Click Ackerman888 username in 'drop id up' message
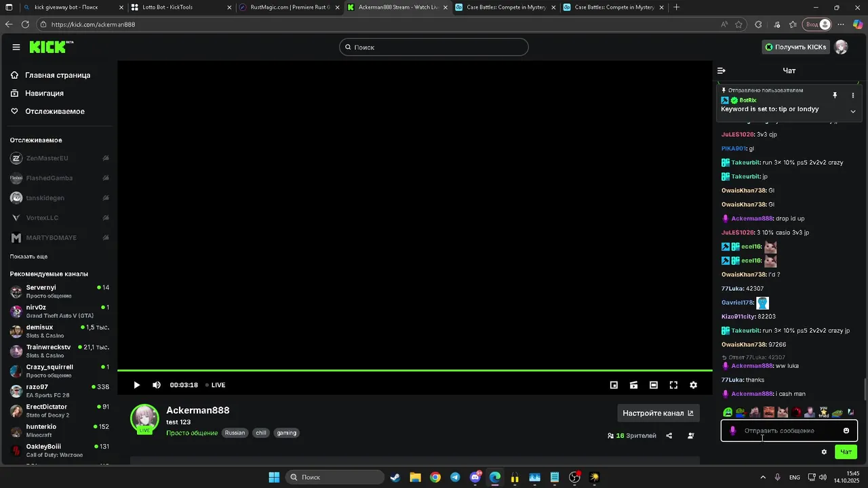 (752, 219)
